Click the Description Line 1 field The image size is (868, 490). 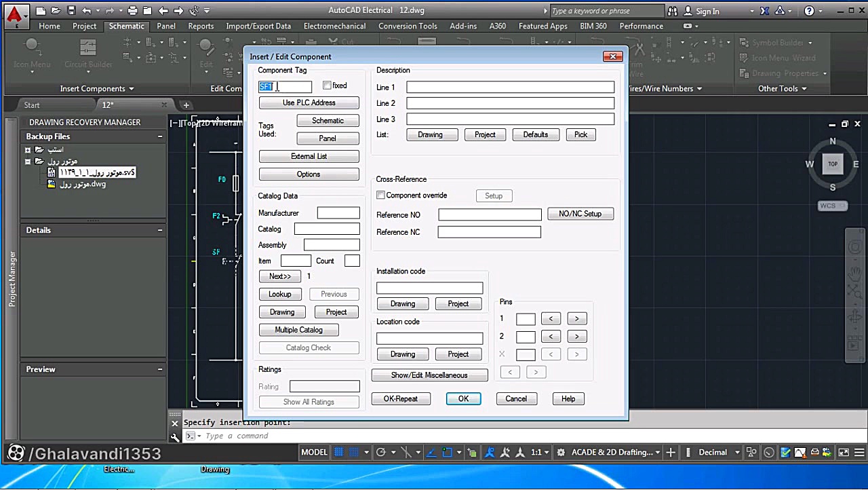pos(511,88)
